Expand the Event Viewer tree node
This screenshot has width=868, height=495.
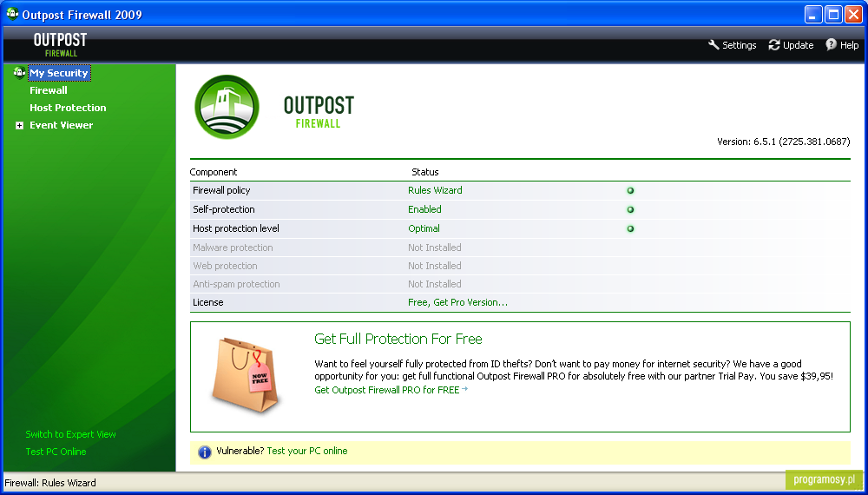pyautogui.click(x=19, y=126)
